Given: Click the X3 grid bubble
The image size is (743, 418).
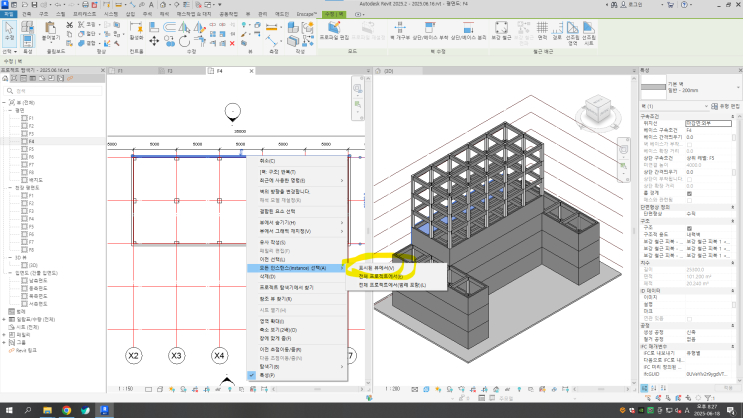Looking at the screenshot, I should 176,355.
